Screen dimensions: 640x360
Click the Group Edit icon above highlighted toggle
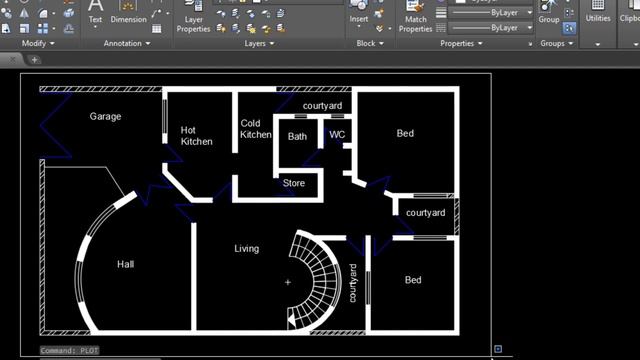click(x=569, y=13)
